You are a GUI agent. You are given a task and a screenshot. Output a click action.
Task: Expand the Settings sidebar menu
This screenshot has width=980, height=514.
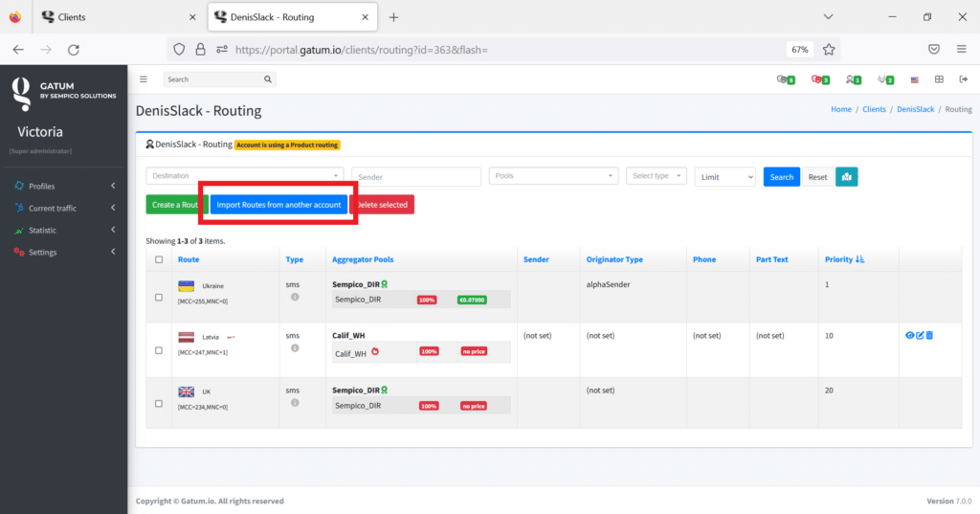(64, 252)
